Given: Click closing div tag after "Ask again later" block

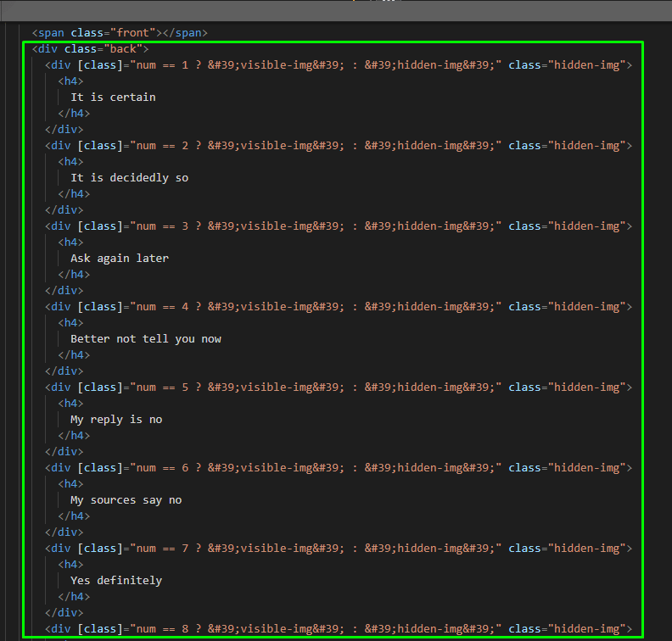Looking at the screenshot, I should [x=64, y=291].
